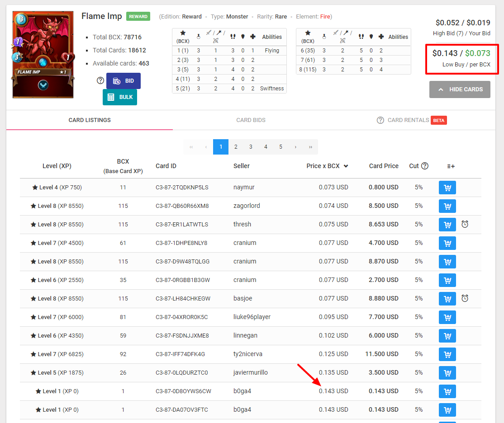Viewport: 504px width, 423px height.
Task: Click the alarm clock icon on basjoe's row
Action: pos(465,298)
